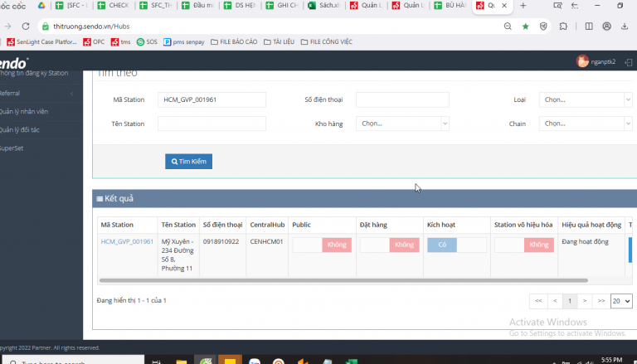This screenshot has width=637, height=364.
Task: Open station link HCM_GVP_001961
Action: (127, 241)
